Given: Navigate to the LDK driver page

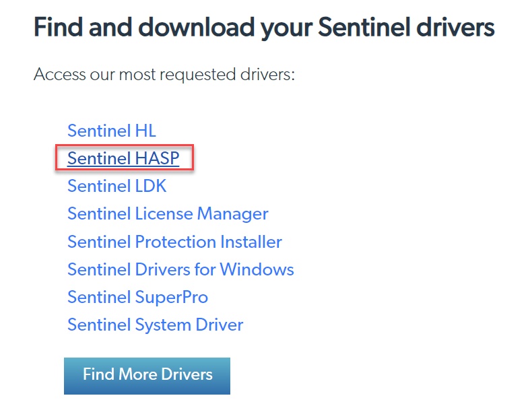Looking at the screenshot, I should (117, 186).
